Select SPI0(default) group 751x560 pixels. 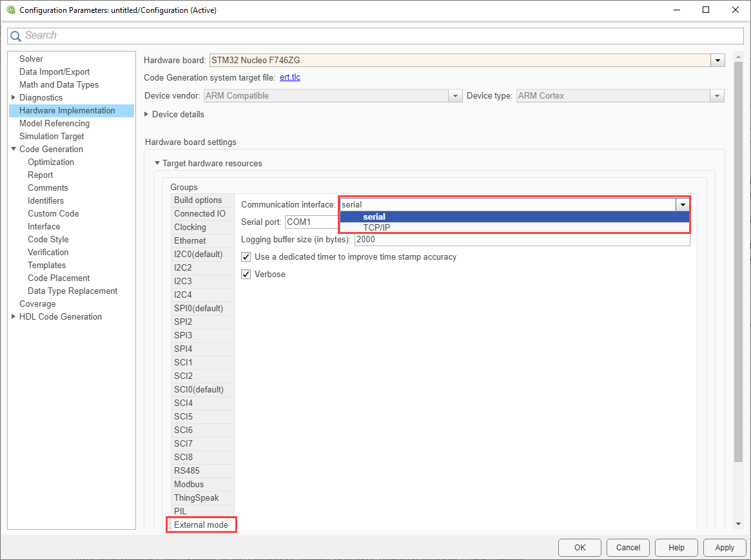pos(202,308)
